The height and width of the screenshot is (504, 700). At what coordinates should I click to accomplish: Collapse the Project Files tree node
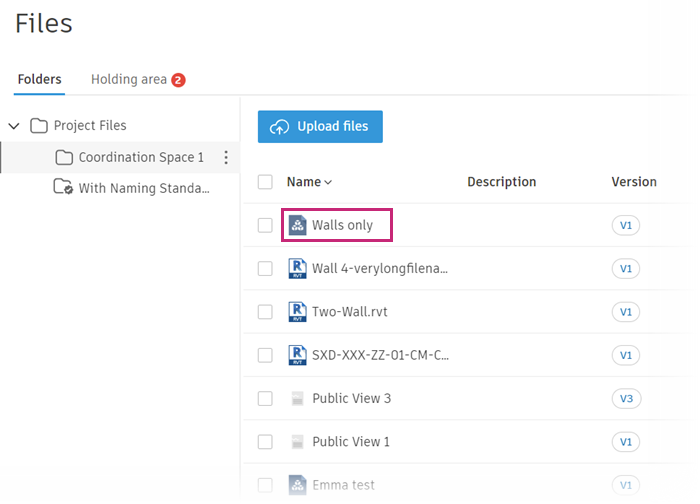point(14,126)
